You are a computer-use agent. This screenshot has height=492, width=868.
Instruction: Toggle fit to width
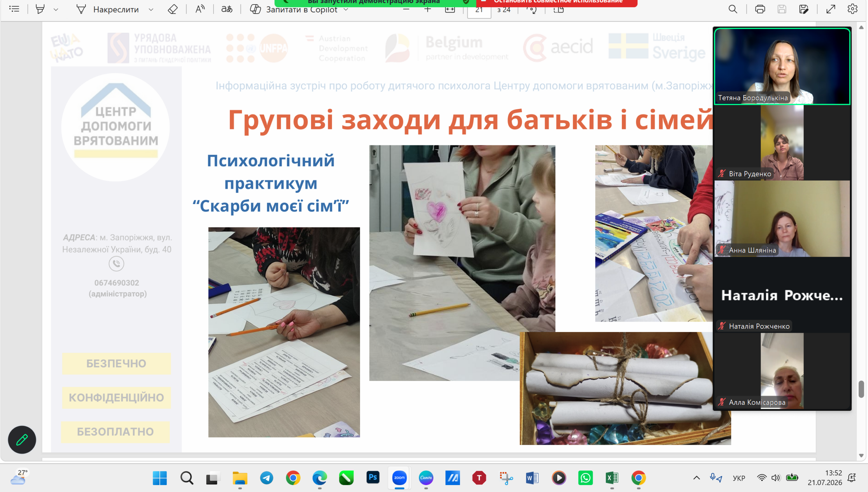[450, 9]
